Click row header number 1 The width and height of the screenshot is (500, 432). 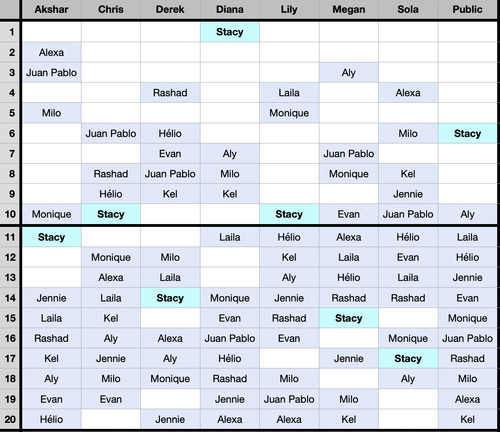pyautogui.click(x=10, y=32)
